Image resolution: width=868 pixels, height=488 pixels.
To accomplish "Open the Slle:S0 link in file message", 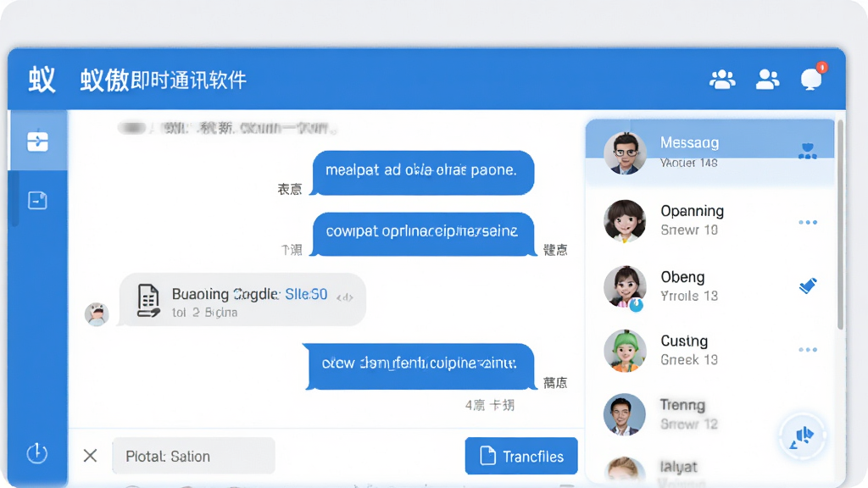I will (x=306, y=294).
